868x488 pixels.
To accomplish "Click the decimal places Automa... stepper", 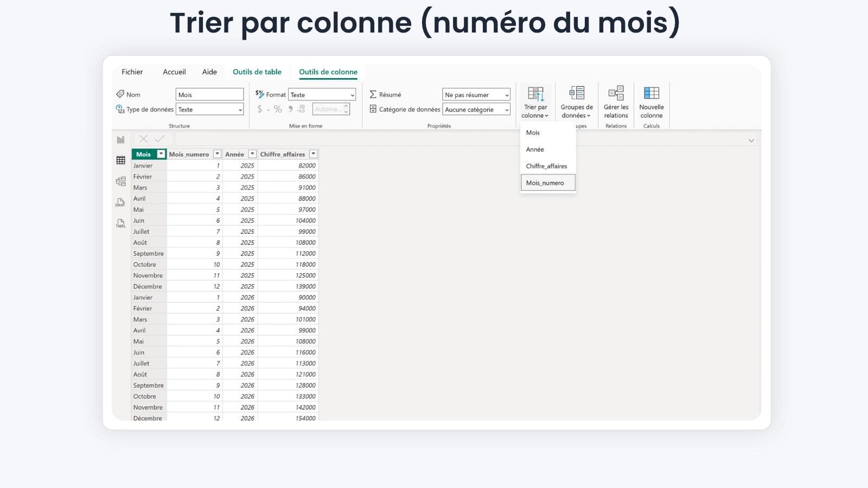I will tap(331, 109).
